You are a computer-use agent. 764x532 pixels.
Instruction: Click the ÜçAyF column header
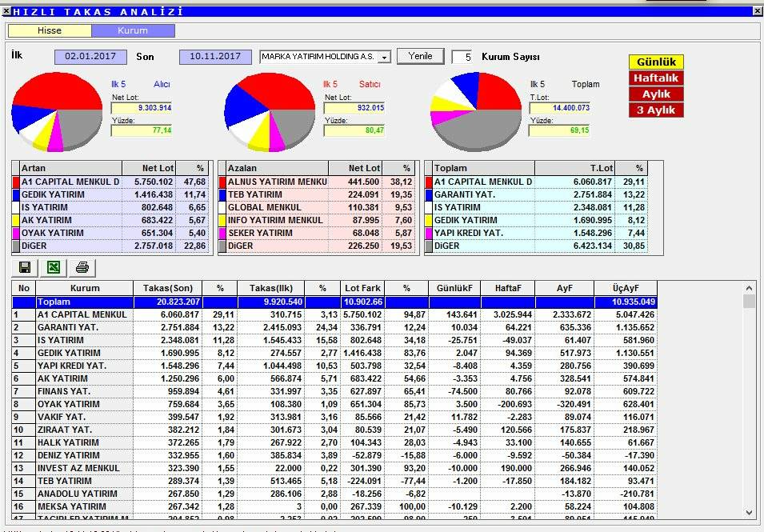pyautogui.click(x=626, y=289)
